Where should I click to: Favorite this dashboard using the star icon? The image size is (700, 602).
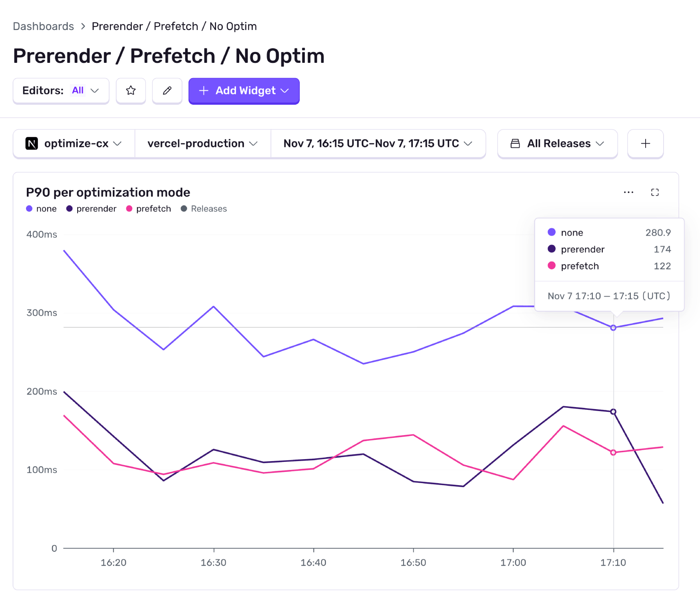[x=131, y=91]
